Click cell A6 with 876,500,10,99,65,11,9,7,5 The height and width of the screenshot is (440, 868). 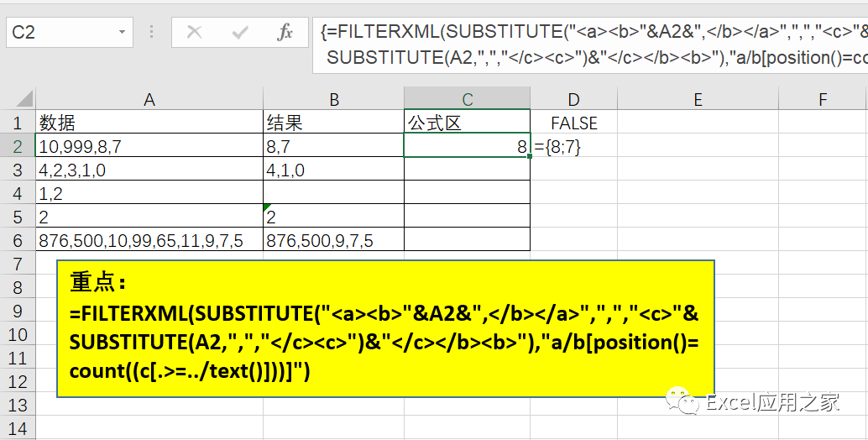(x=149, y=239)
